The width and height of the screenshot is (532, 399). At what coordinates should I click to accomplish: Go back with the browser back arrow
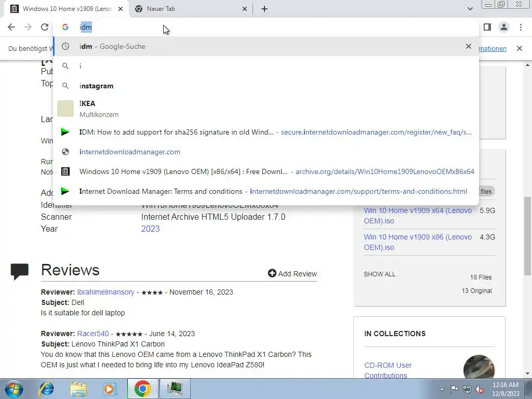[11, 27]
